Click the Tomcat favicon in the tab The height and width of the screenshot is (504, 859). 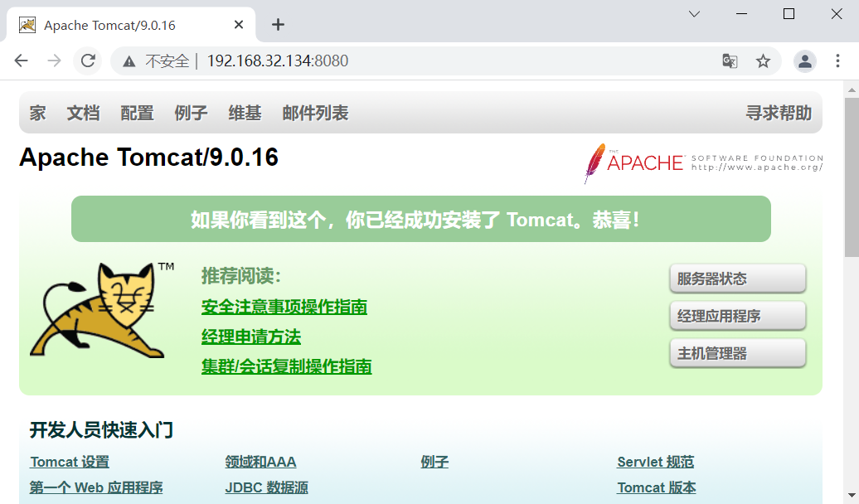point(27,25)
